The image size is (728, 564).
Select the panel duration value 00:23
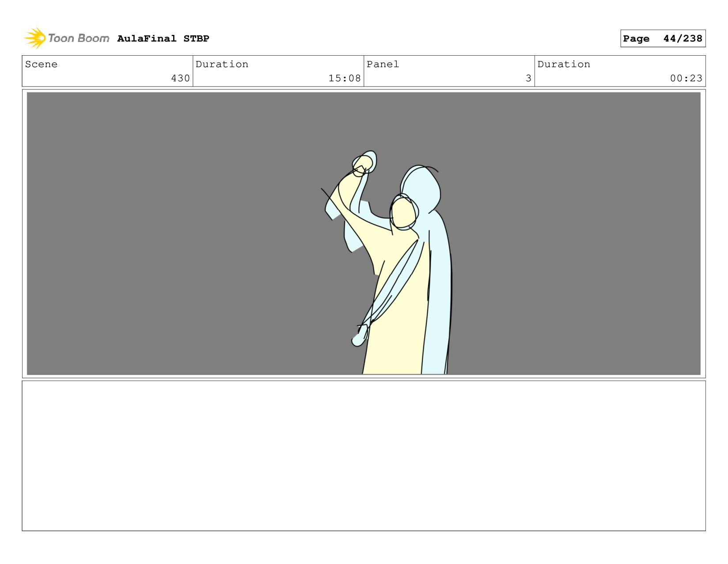(x=686, y=78)
